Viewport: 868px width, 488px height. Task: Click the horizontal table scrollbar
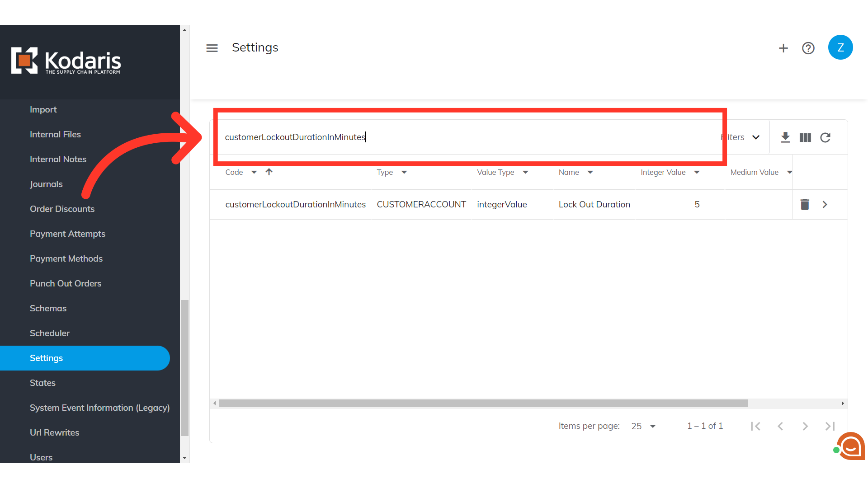(483, 403)
